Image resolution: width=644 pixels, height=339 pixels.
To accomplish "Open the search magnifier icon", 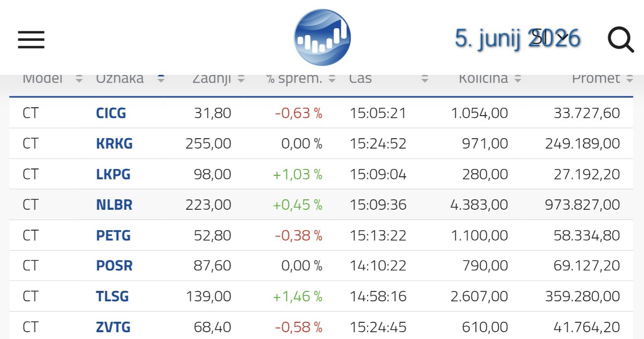I will (x=620, y=39).
